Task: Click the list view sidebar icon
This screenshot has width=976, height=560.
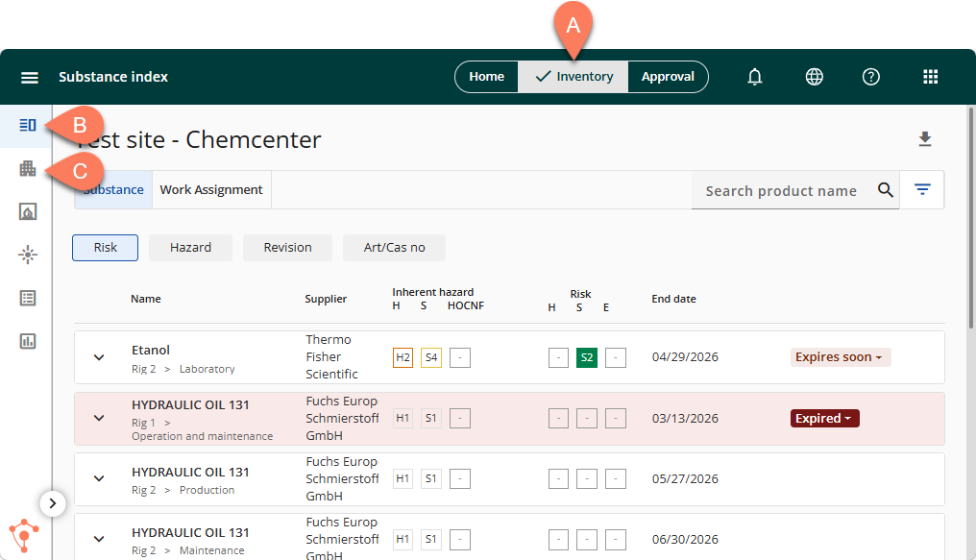Action: point(28,298)
